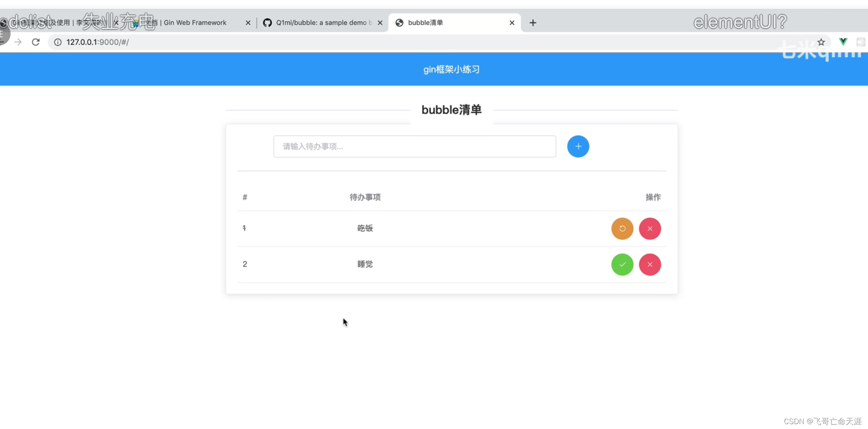Click the address bar URL 127.0.0.1:9000
868x429 pixels.
pos(98,42)
